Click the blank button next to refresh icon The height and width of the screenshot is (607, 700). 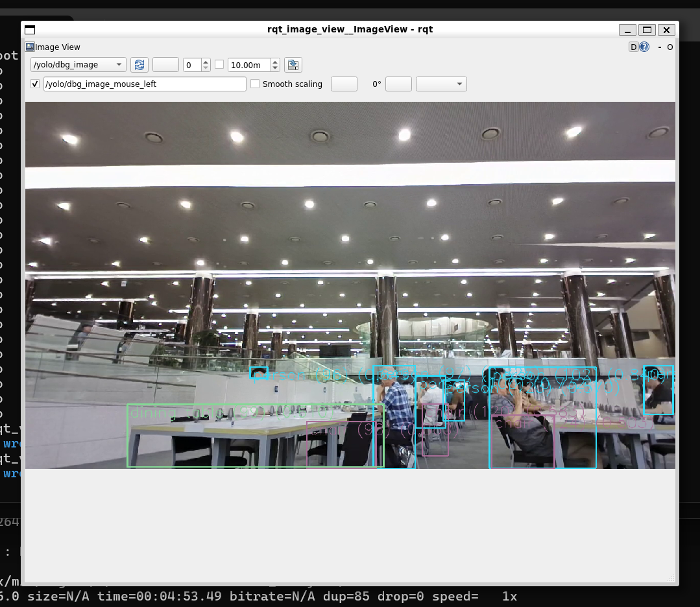click(x=165, y=65)
